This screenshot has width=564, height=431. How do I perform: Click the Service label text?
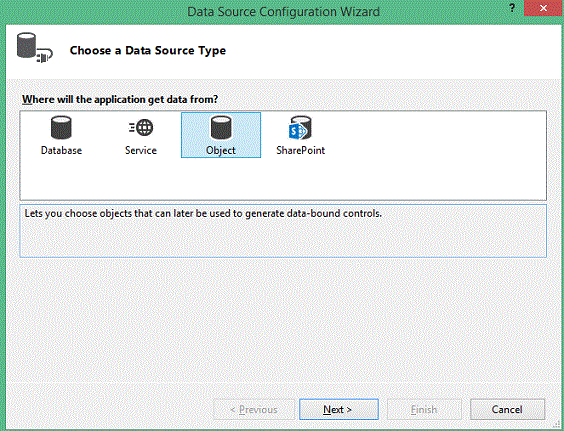[141, 150]
